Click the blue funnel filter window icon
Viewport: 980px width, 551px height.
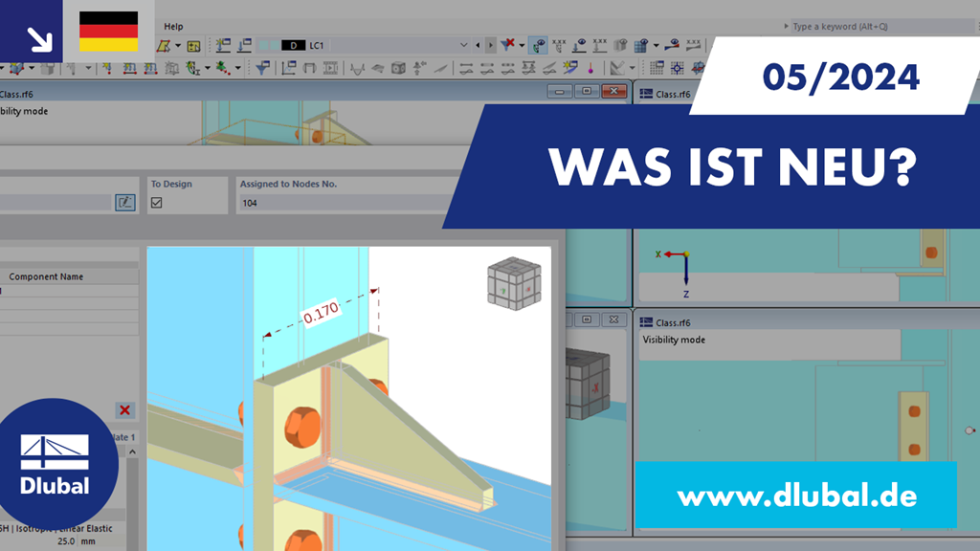(262, 68)
